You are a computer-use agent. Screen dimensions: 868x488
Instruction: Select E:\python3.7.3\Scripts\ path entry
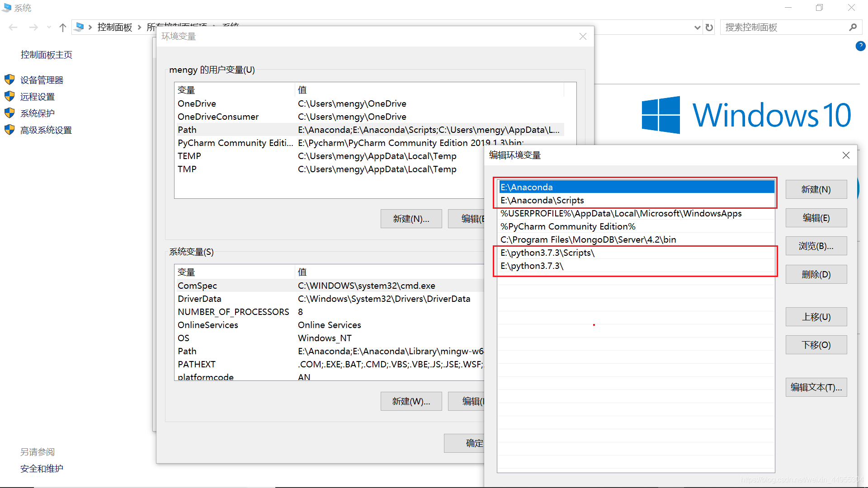pos(547,253)
